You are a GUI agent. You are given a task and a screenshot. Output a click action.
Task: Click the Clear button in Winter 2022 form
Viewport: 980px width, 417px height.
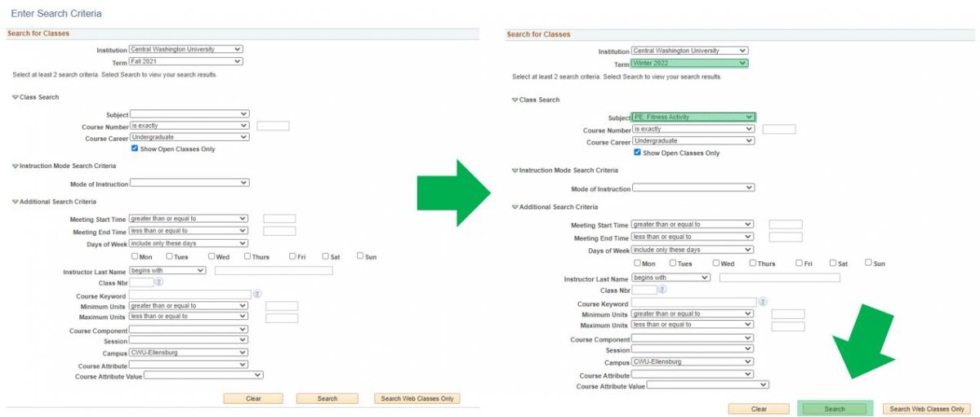(759, 409)
